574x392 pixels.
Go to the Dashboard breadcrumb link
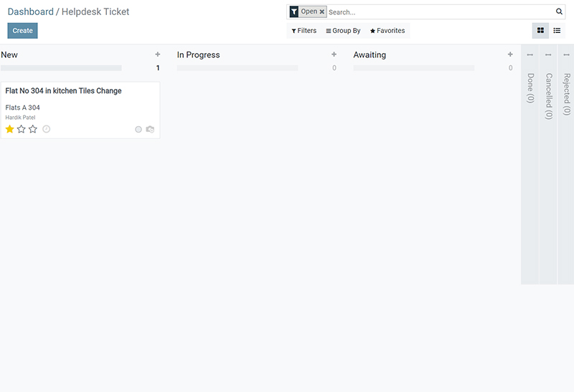[31, 11]
